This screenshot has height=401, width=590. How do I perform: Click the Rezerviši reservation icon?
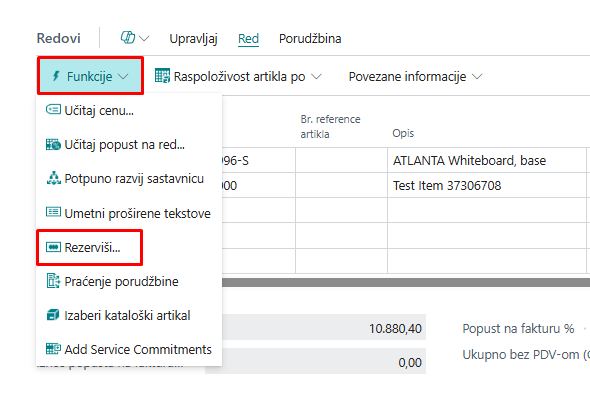pyautogui.click(x=53, y=247)
